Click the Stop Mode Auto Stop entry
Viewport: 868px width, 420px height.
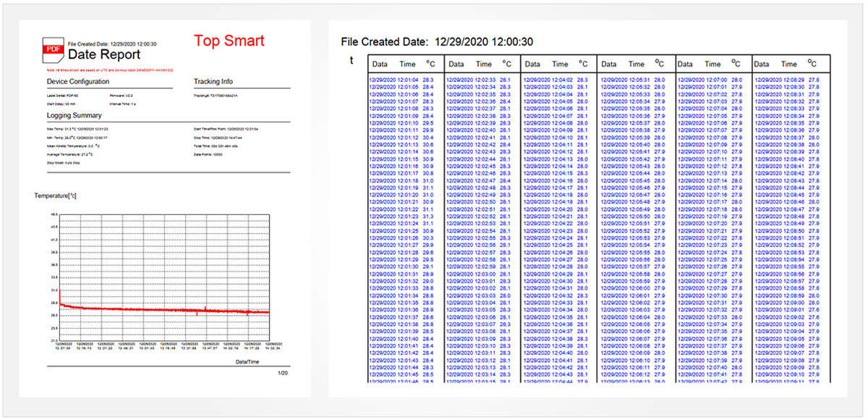63,163
